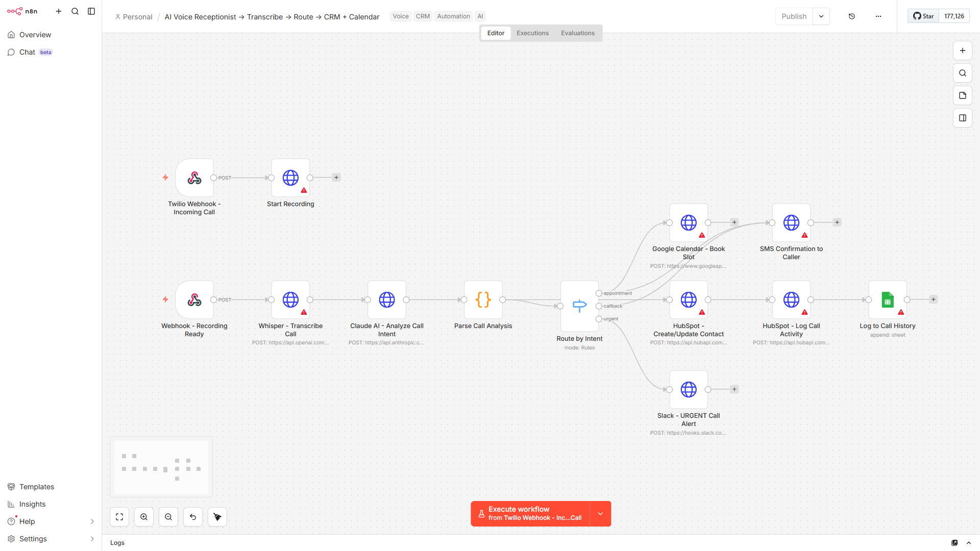The width and height of the screenshot is (980, 551).
Task: Click the zoom to fit icon
Action: 119,516
